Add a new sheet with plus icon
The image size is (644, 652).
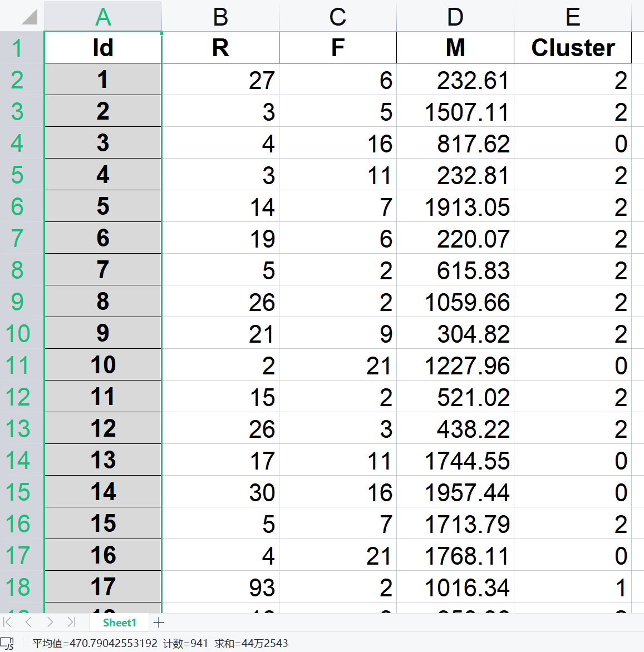point(159,623)
